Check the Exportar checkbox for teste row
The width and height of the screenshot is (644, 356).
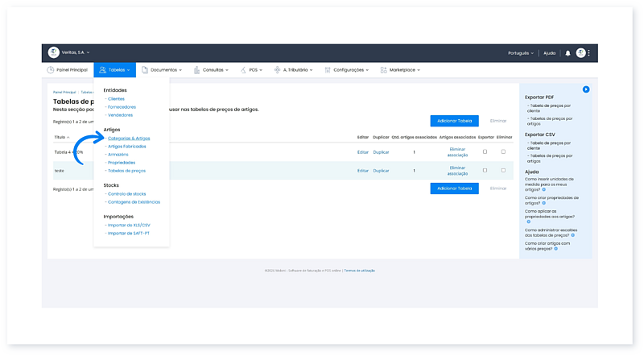click(x=485, y=171)
